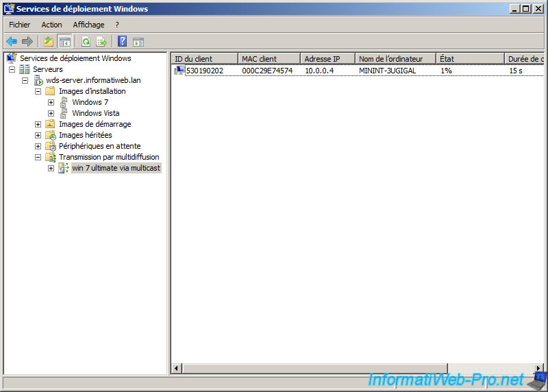548x392 pixels.
Task: Select the Windows 7 tree label
Action: pos(90,102)
